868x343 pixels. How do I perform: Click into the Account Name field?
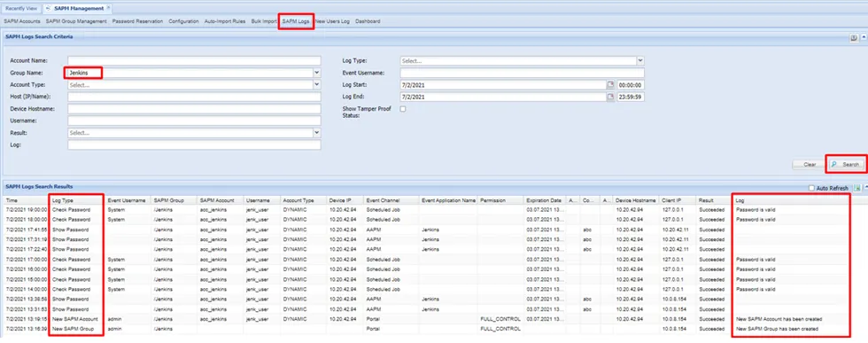coord(194,61)
